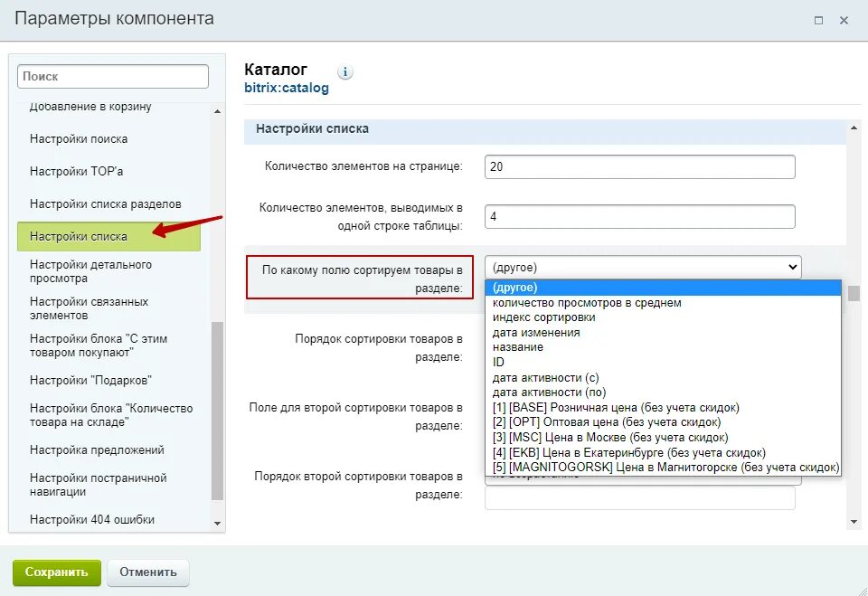Click the Отменить button
Viewport: 868px width, 596px height.
(147, 572)
